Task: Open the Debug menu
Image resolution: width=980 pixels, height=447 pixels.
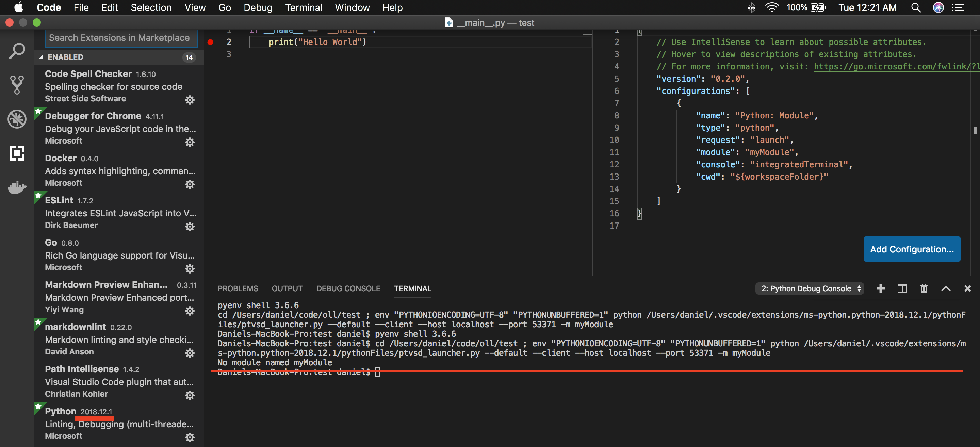Action: pyautogui.click(x=258, y=7)
